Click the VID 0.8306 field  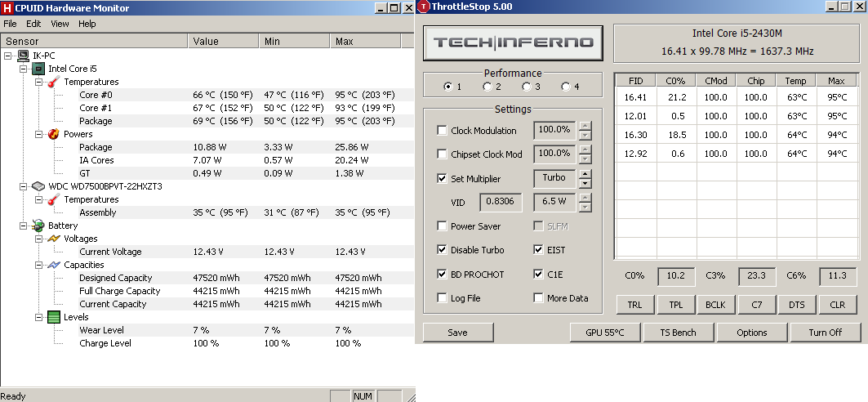coord(501,202)
